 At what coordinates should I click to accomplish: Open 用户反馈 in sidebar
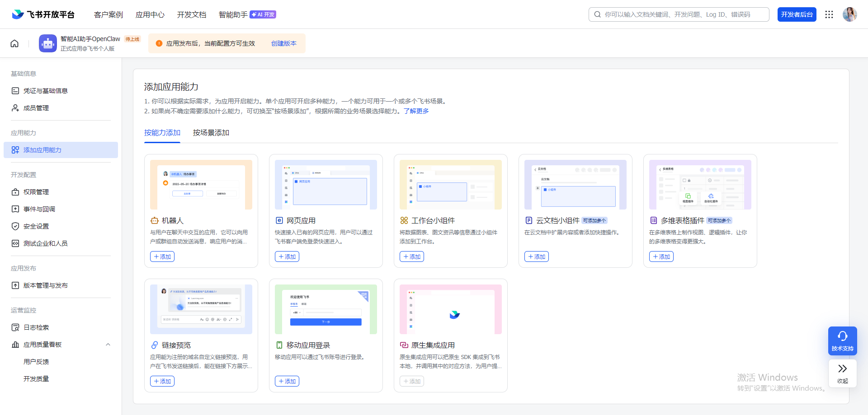point(36,362)
